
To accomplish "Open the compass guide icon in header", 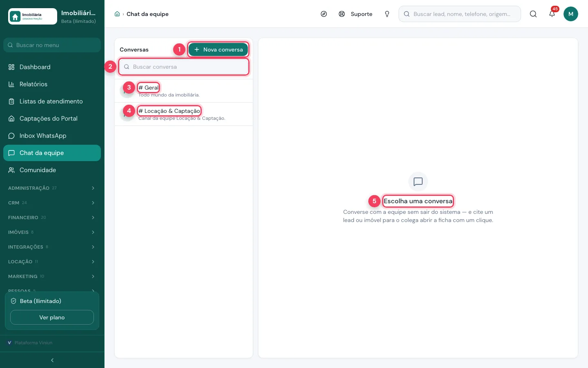I will pyautogui.click(x=324, y=14).
